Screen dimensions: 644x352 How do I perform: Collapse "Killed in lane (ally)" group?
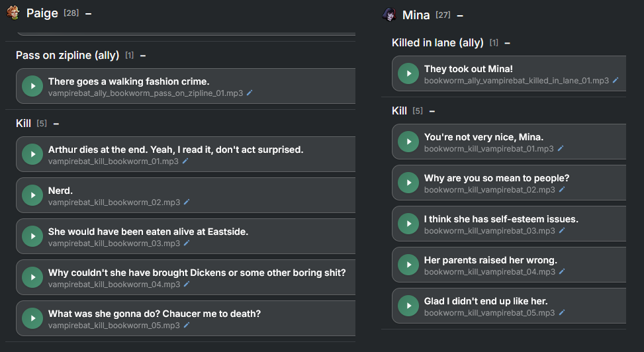[507, 43]
